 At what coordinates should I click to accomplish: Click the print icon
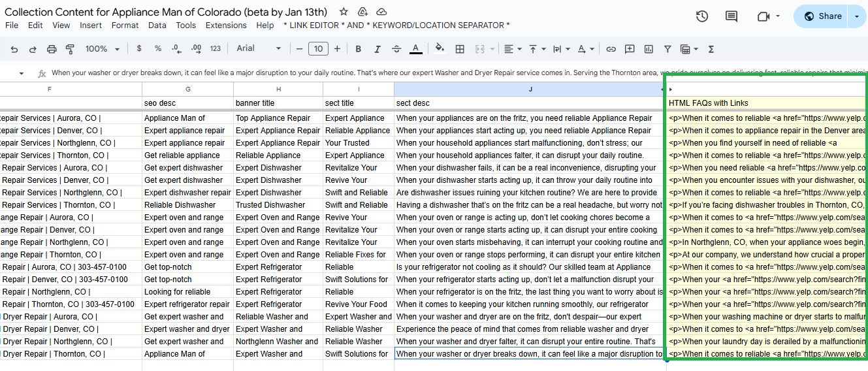point(52,49)
